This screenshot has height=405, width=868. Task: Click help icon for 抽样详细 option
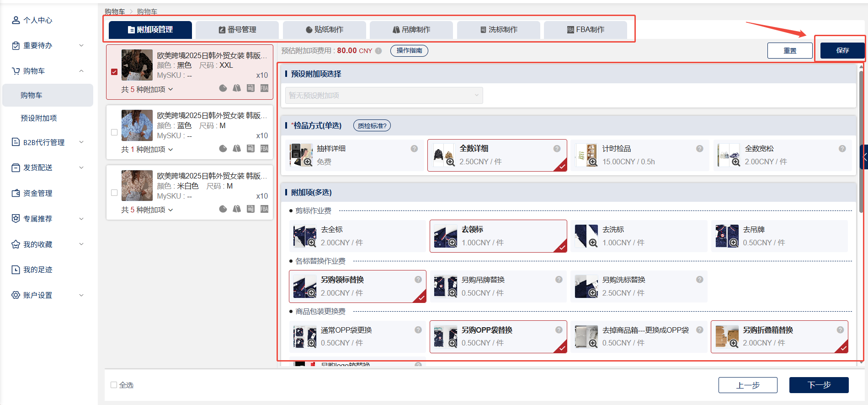click(414, 148)
